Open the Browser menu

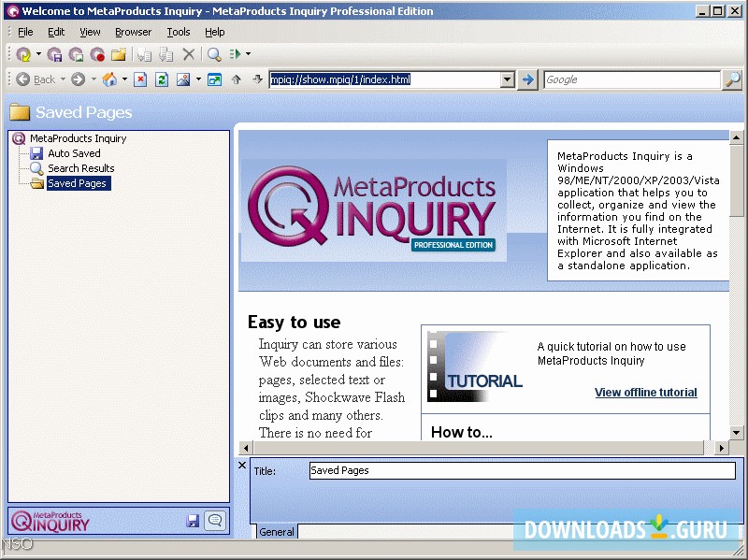133,32
